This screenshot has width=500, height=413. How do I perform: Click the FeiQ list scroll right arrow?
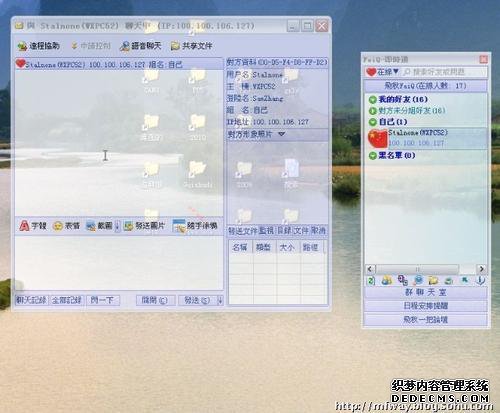click(x=482, y=269)
